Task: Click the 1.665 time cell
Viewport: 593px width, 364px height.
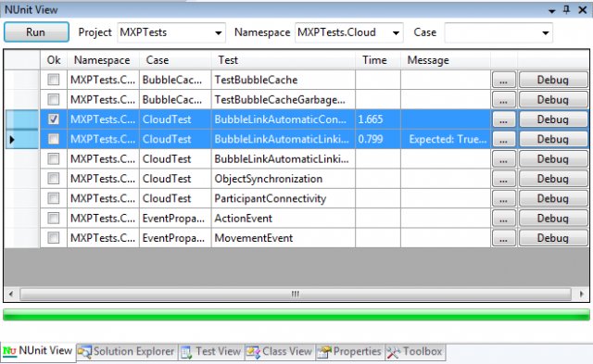Action: tap(378, 119)
